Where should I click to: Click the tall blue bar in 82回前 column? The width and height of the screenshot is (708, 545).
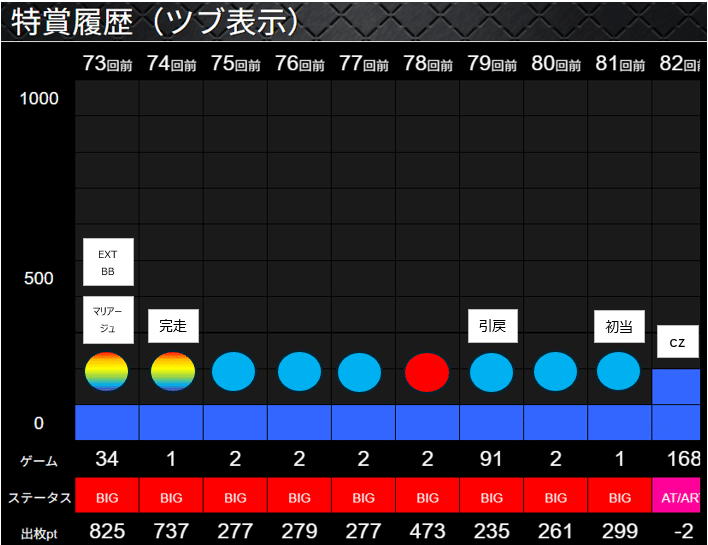676,404
